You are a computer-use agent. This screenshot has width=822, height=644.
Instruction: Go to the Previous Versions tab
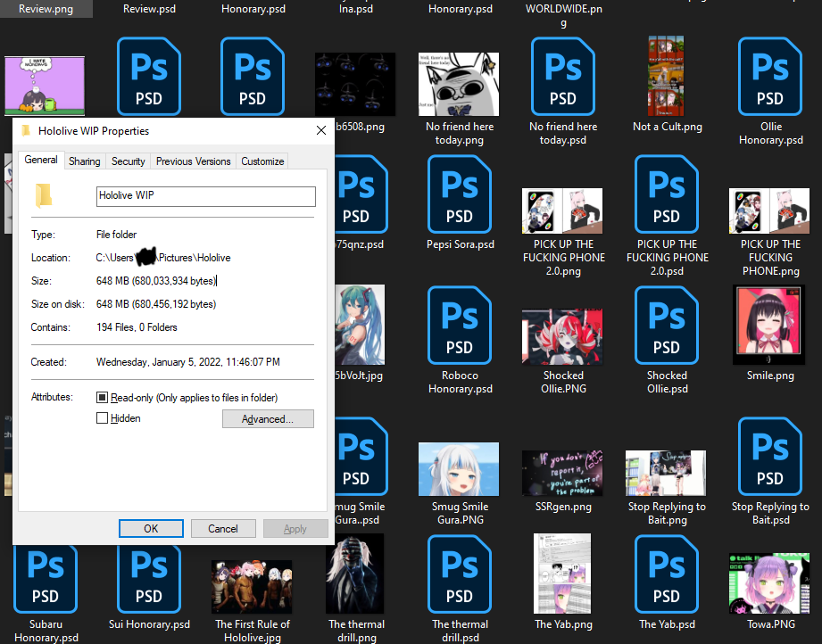pyautogui.click(x=194, y=161)
